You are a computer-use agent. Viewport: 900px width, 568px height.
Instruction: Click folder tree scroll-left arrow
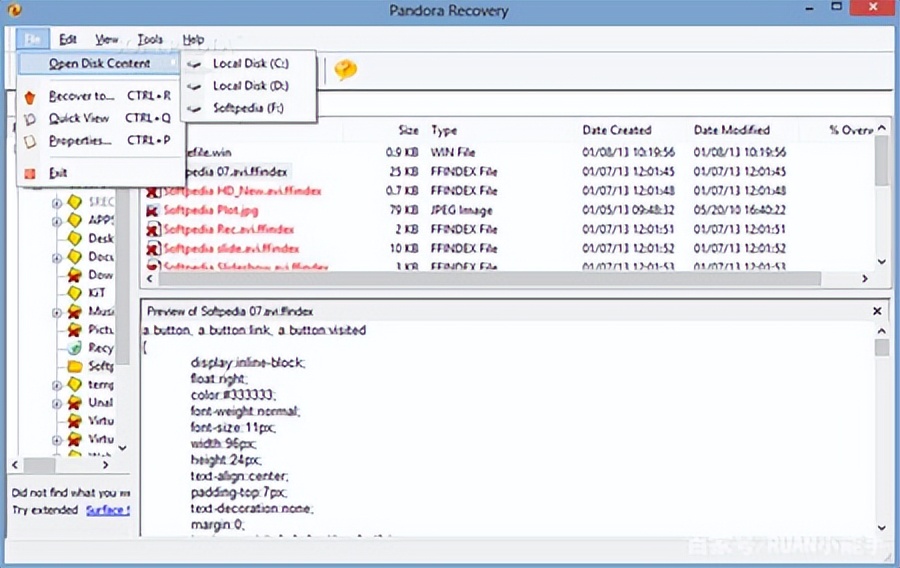15,465
